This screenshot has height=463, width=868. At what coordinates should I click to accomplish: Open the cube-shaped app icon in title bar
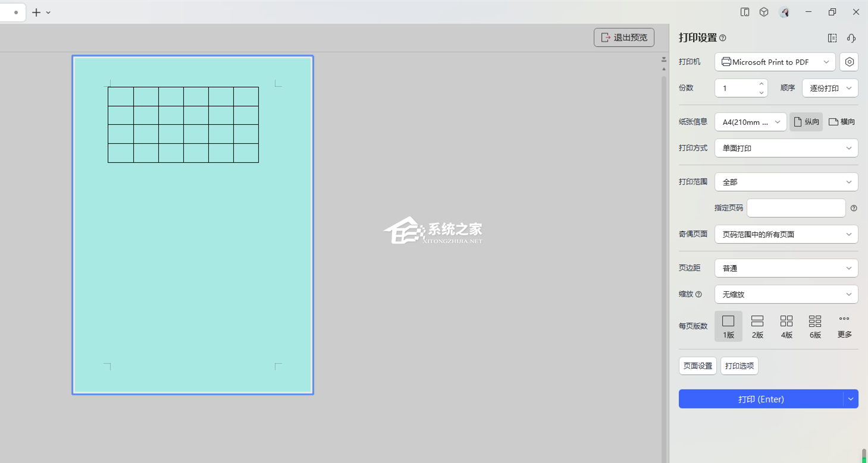(764, 12)
